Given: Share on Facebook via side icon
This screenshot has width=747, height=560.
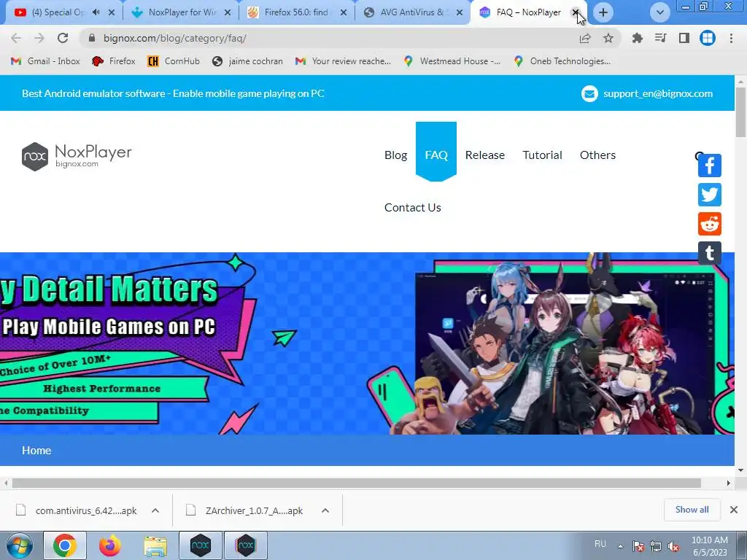Looking at the screenshot, I should coord(709,166).
